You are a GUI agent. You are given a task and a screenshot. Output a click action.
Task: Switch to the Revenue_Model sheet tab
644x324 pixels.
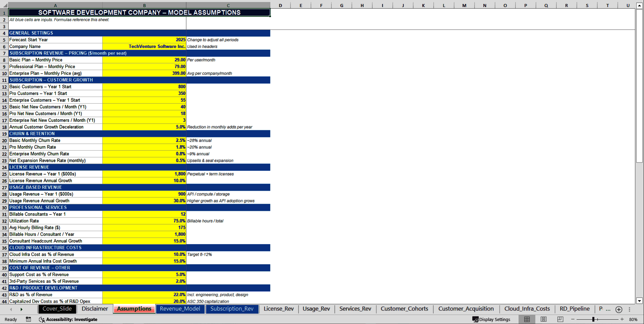(x=180, y=309)
